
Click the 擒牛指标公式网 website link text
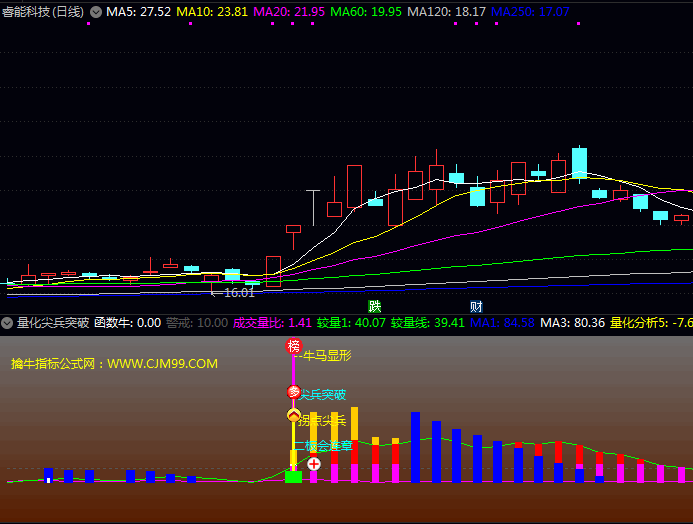tap(114, 364)
